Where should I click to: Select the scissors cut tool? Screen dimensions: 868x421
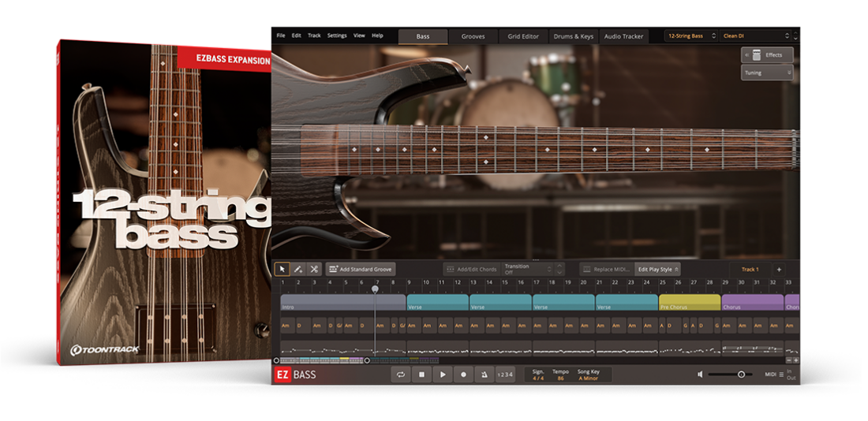(x=314, y=269)
